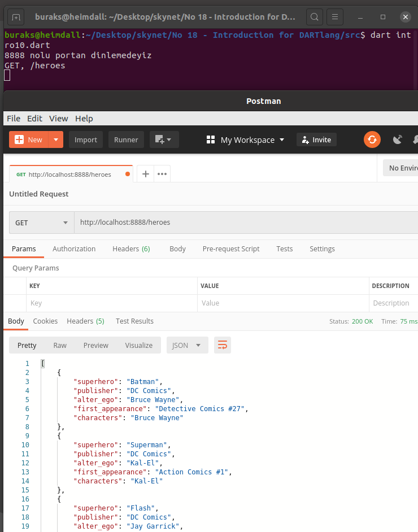
Task: Toggle the wrap lines icon in response
Action: (222, 345)
